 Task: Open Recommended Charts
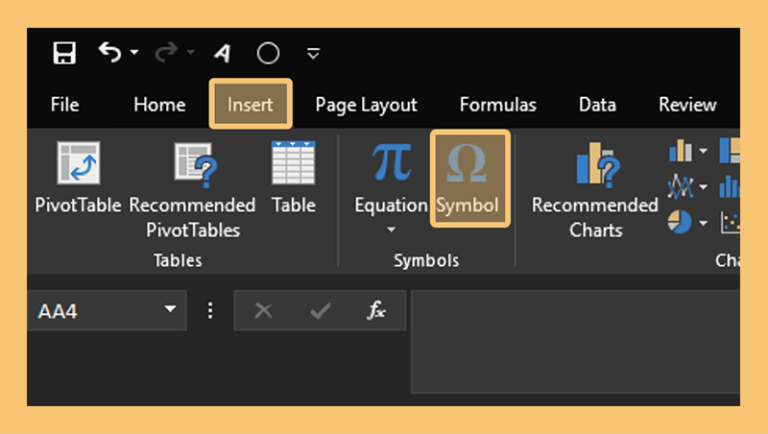(595, 190)
